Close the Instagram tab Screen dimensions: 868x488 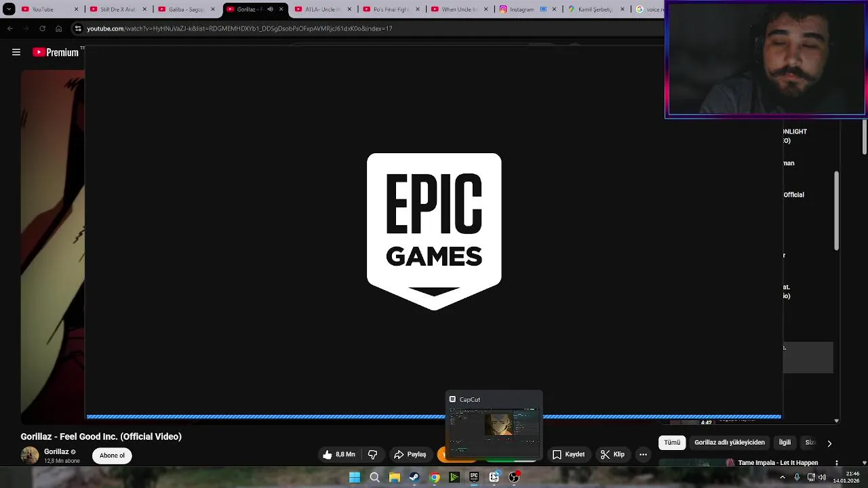pos(555,9)
